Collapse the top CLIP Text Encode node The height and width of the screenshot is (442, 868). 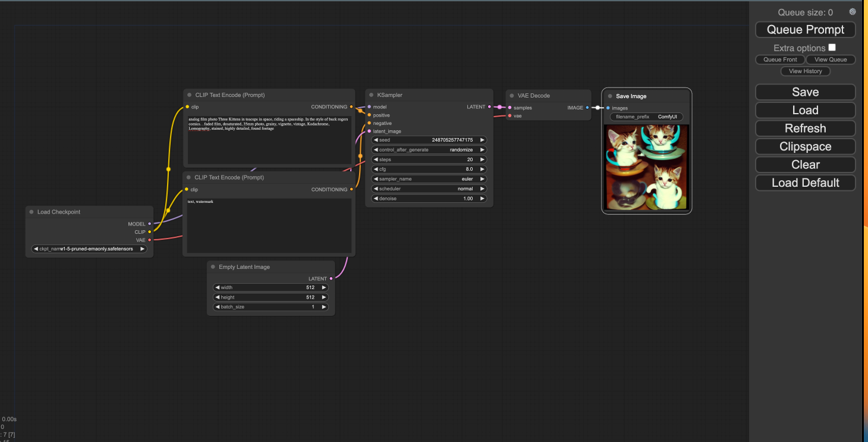tap(188, 95)
